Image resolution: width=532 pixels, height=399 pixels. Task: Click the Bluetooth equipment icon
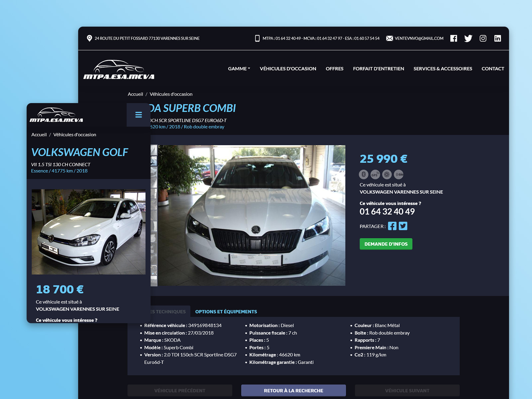(x=364, y=174)
